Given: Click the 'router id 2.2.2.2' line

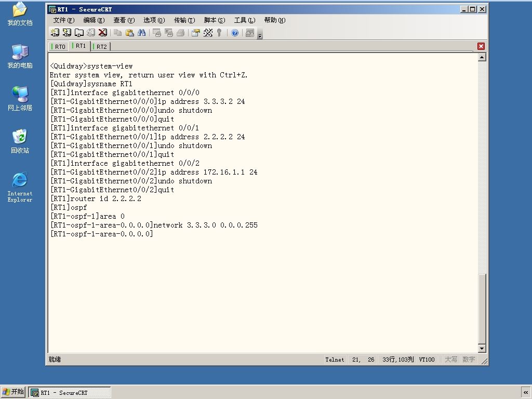Looking at the screenshot, I should point(96,198).
